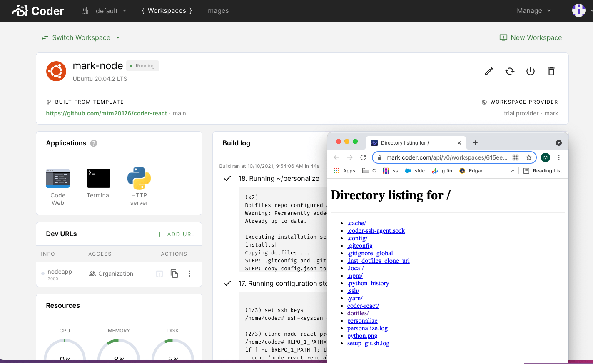Bookmark this page with the star icon
Viewport: 593px width, 364px height.
click(529, 157)
